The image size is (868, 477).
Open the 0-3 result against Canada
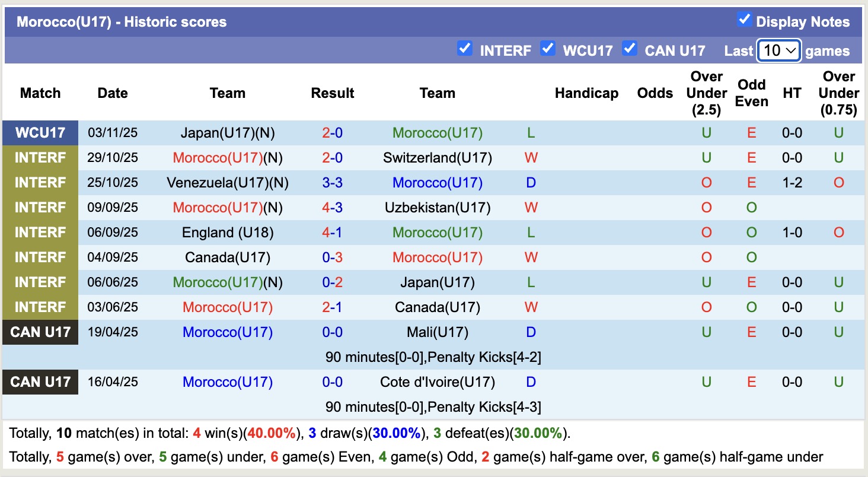(332, 257)
